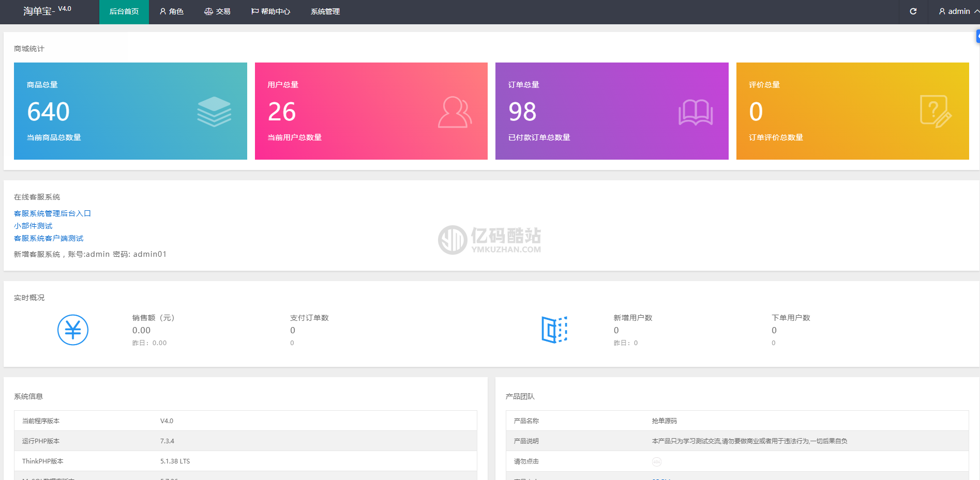This screenshot has height=480, width=980.
Task: Click the 用户总量 value 26
Action: point(282,112)
